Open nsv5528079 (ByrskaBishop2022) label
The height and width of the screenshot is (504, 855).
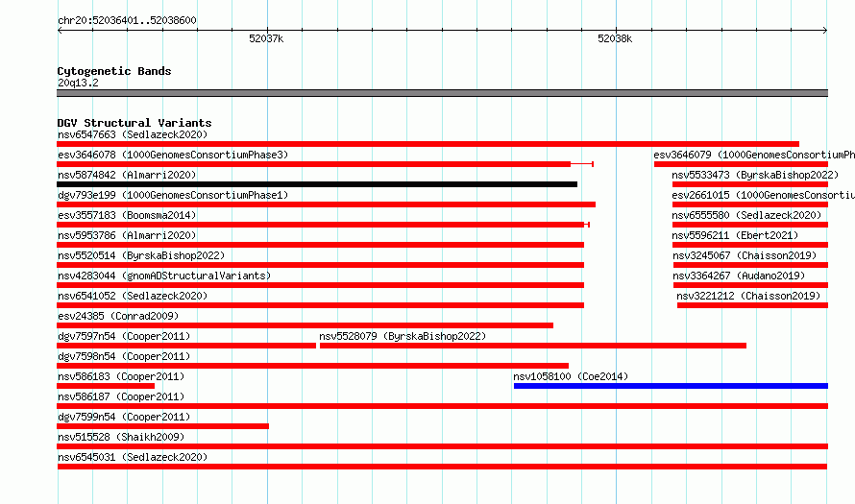403,336
